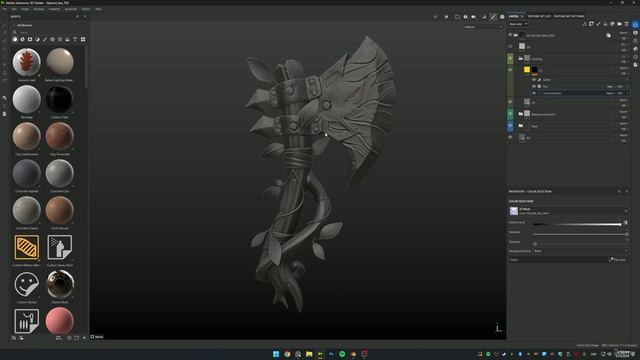
Task: Toggle visibility of the top folder layer
Action: click(x=510, y=35)
